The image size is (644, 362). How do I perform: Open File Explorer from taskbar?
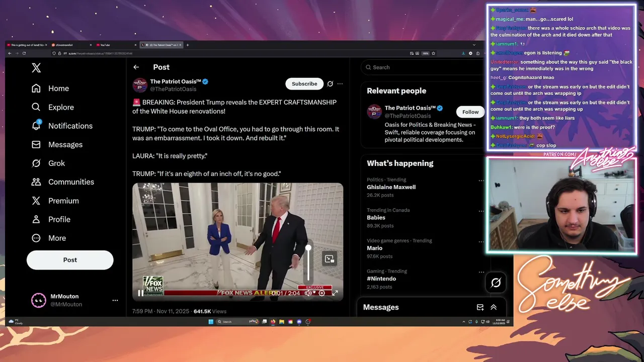(282, 322)
